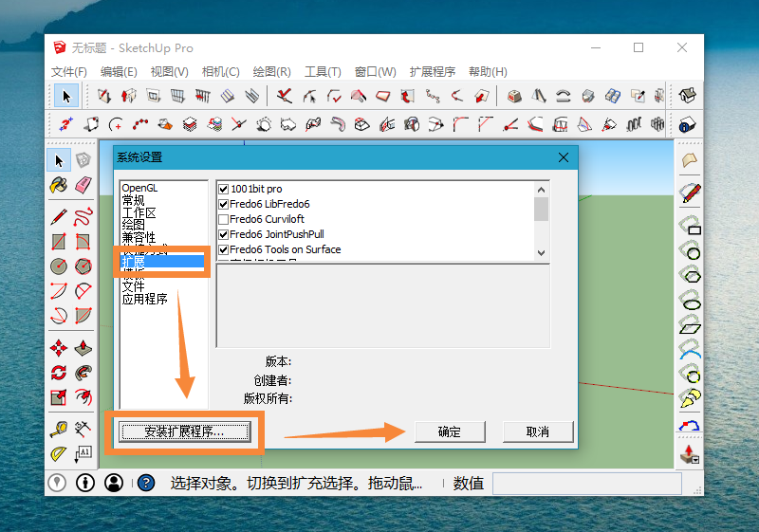Open the 绘图(R) menu
Screen dimensions: 759x532
[271, 72]
